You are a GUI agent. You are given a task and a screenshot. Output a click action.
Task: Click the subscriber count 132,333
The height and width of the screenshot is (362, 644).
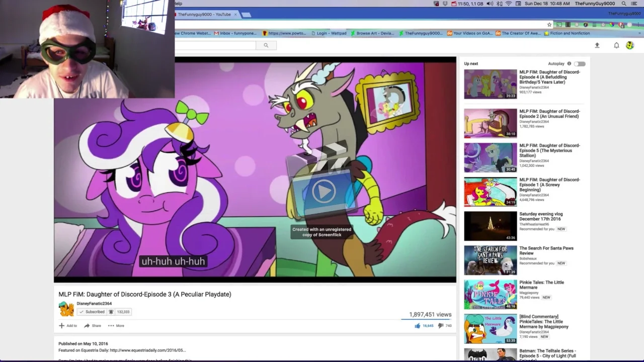[x=123, y=312]
